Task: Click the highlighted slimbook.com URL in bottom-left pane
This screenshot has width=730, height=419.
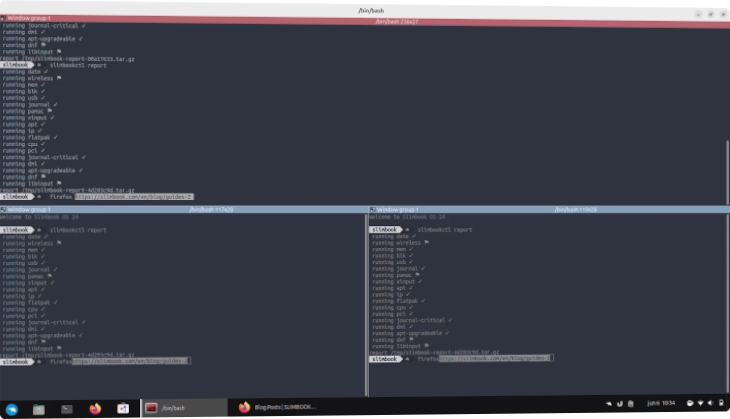Action: [x=131, y=361]
